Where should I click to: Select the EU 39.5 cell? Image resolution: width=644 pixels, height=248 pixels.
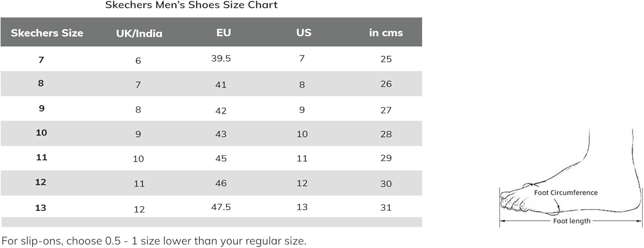click(221, 58)
